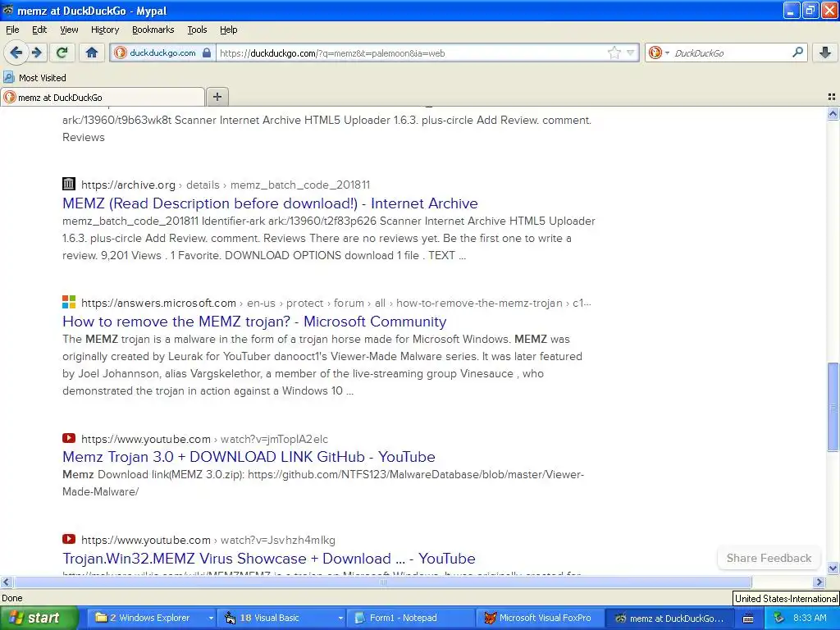
Task: Open 'How to remove the MEMZ trojan?' result
Action: point(254,321)
